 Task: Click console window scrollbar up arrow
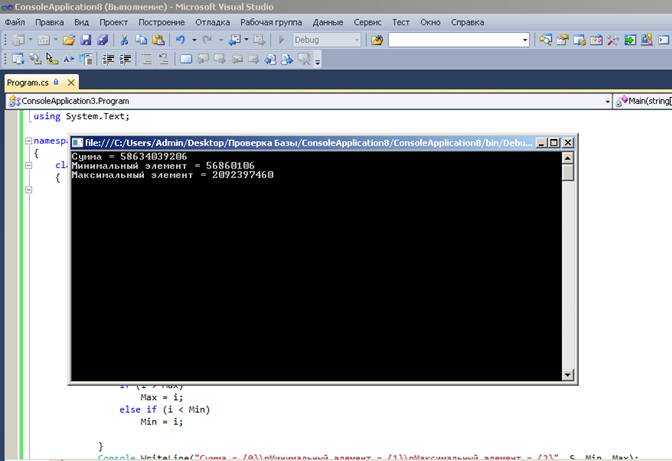(568, 158)
